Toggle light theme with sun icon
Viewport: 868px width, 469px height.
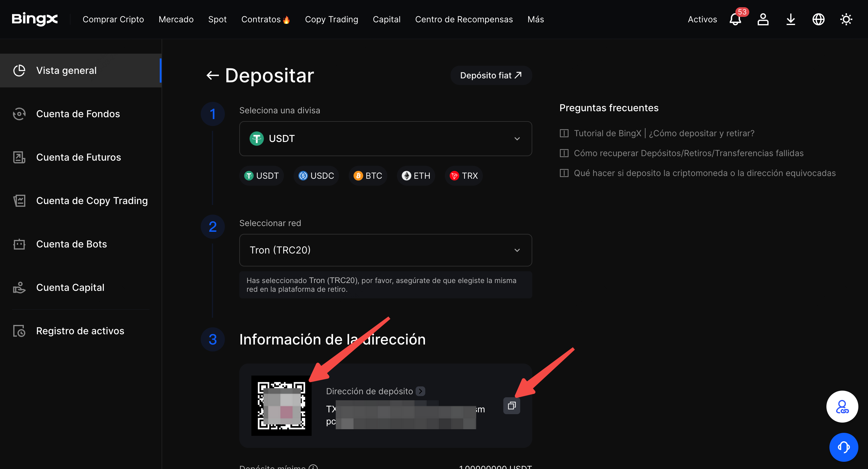[846, 20]
